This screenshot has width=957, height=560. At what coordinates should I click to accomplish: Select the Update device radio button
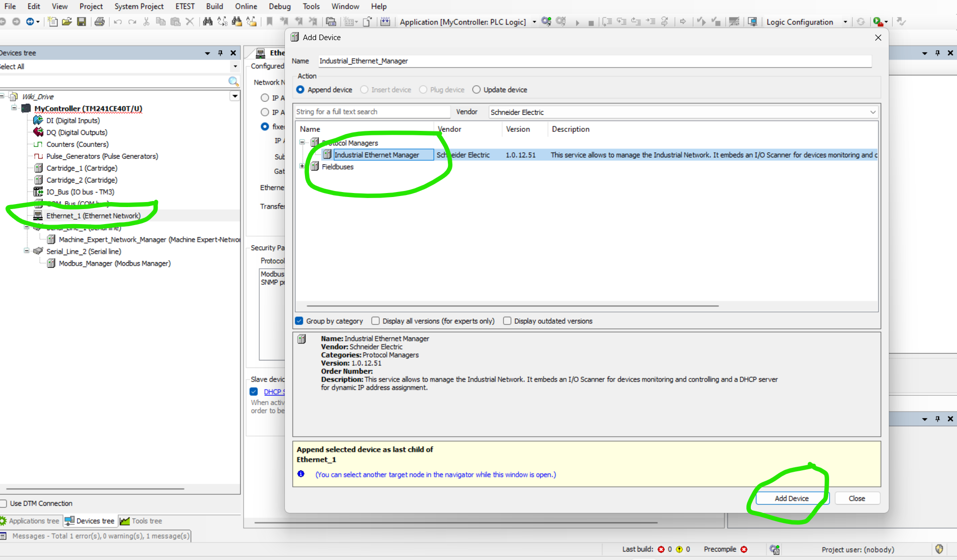click(476, 90)
